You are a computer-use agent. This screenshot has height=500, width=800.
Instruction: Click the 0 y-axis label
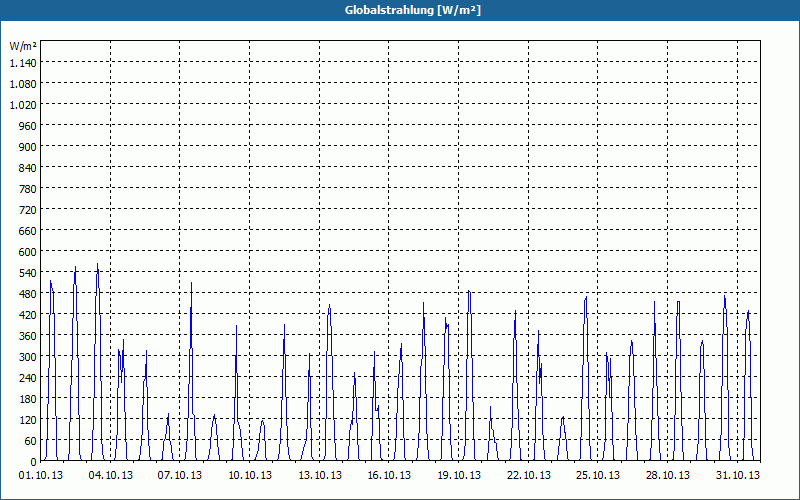(34, 462)
